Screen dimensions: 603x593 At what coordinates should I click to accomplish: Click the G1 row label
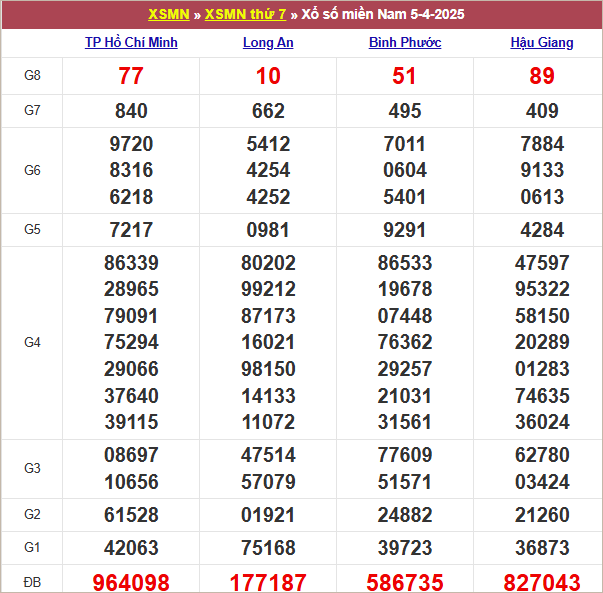pyautogui.click(x=32, y=548)
